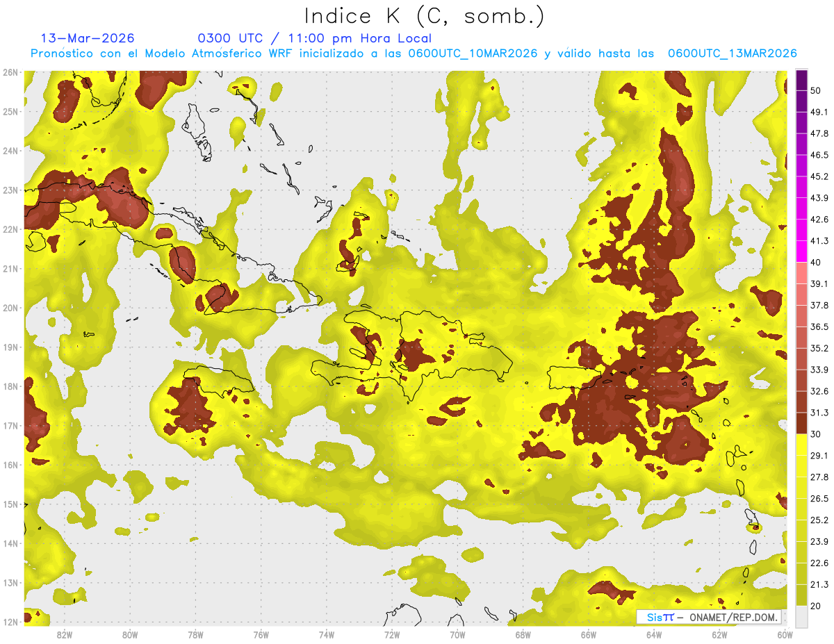Select the bright yellow colorbar band between 29.1 and 30
Viewport: 834px width, 644px height.
click(801, 445)
